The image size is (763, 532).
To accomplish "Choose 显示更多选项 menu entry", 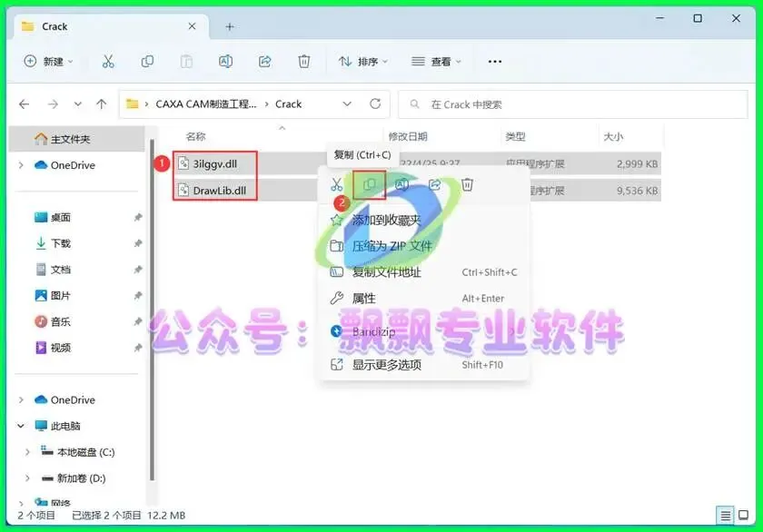I will (423, 365).
